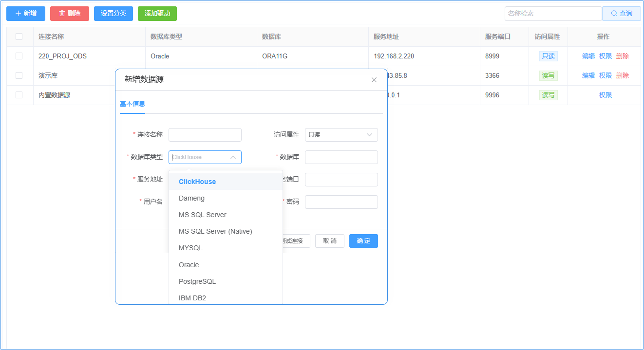Screen dimensions: 644x350
Task: Focus the 数据库 input field
Action: (341, 157)
